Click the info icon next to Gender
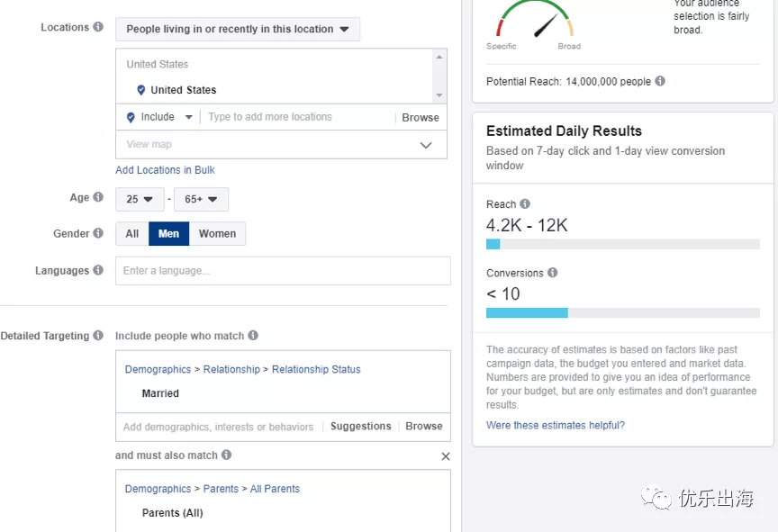This screenshot has width=778, height=532. tap(98, 234)
